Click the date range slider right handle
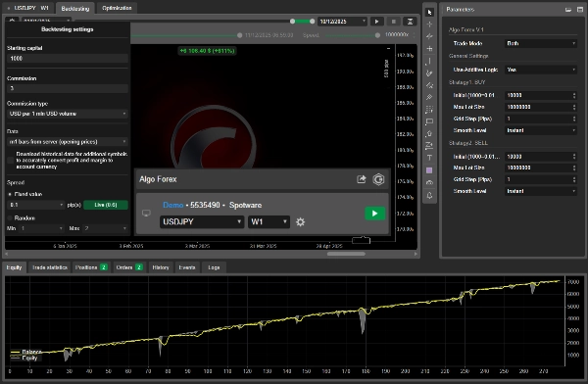The image size is (588, 384). point(312,22)
